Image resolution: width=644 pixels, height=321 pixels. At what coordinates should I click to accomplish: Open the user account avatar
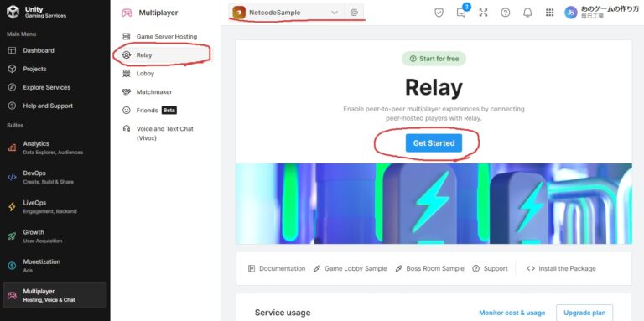point(570,13)
